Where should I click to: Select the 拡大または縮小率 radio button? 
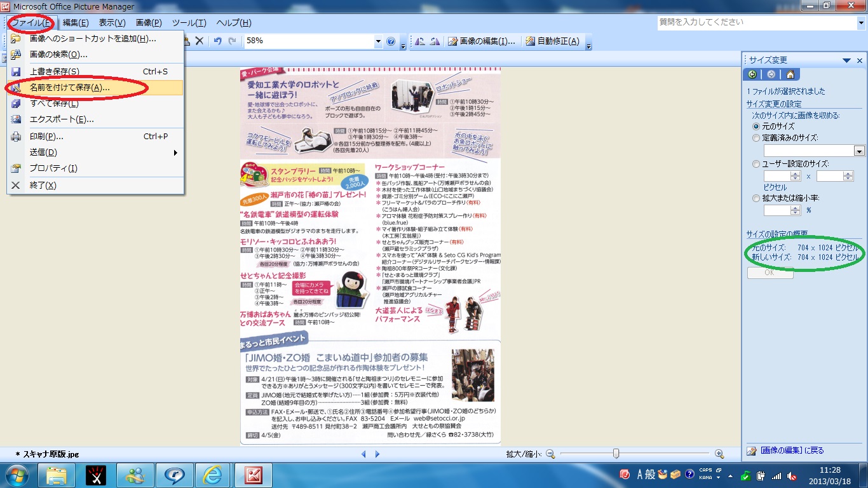tap(756, 198)
